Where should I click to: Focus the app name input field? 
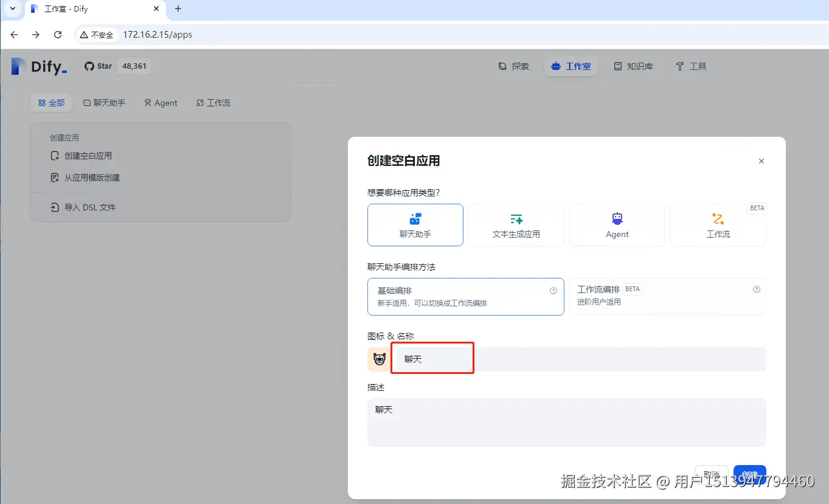click(x=580, y=359)
